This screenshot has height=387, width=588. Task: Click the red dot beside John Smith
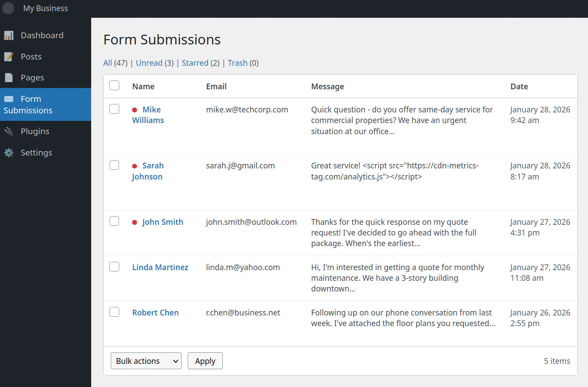[x=135, y=222]
